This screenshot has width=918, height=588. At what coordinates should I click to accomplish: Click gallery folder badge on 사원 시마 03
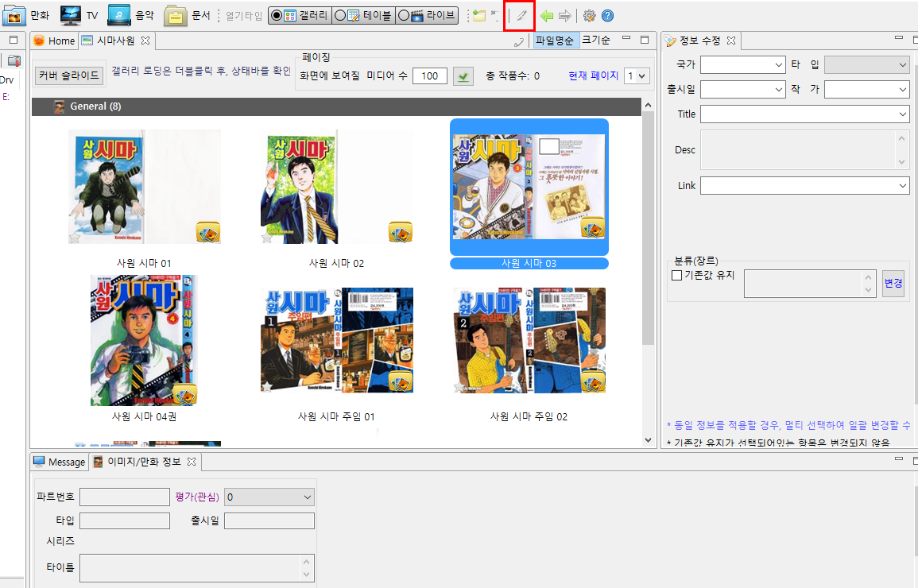tap(592, 227)
